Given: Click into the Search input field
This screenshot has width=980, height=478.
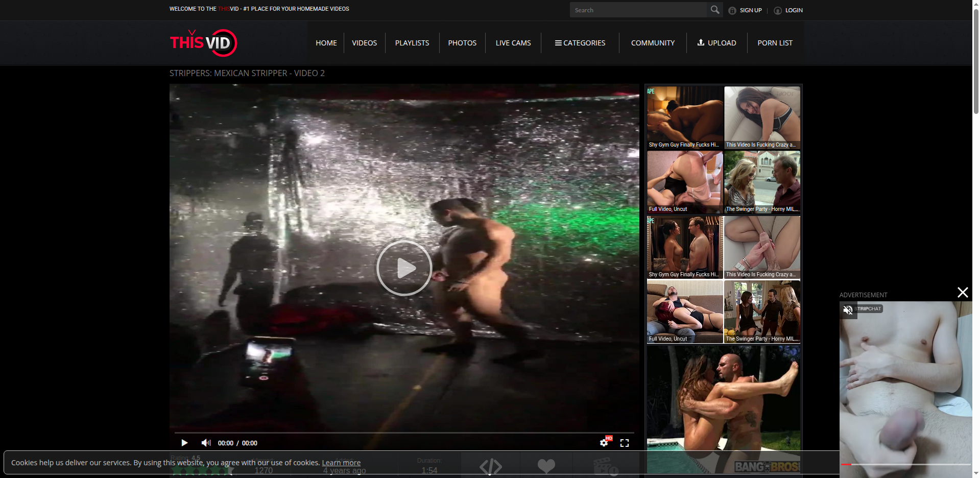Looking at the screenshot, I should click(639, 10).
